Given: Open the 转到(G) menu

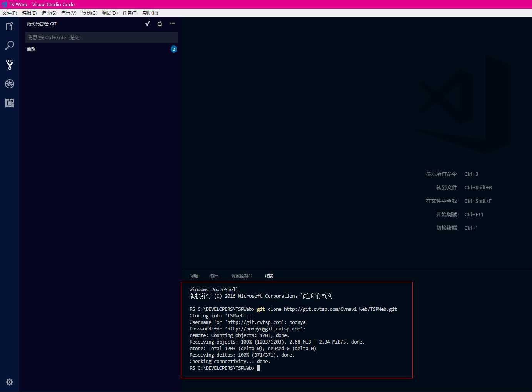Looking at the screenshot, I should 89,13.
